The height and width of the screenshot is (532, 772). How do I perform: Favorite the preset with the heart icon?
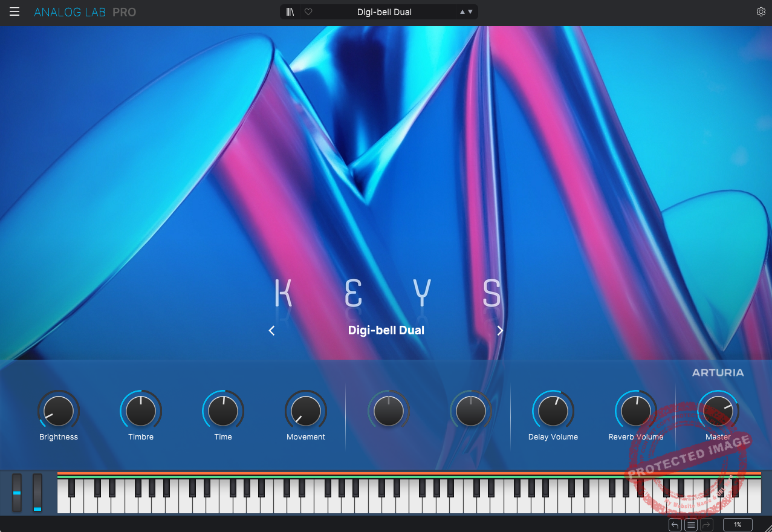pyautogui.click(x=308, y=12)
